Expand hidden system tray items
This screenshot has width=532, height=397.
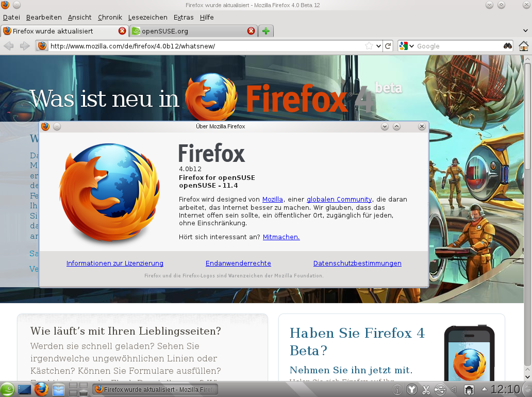pyautogui.click(x=484, y=389)
